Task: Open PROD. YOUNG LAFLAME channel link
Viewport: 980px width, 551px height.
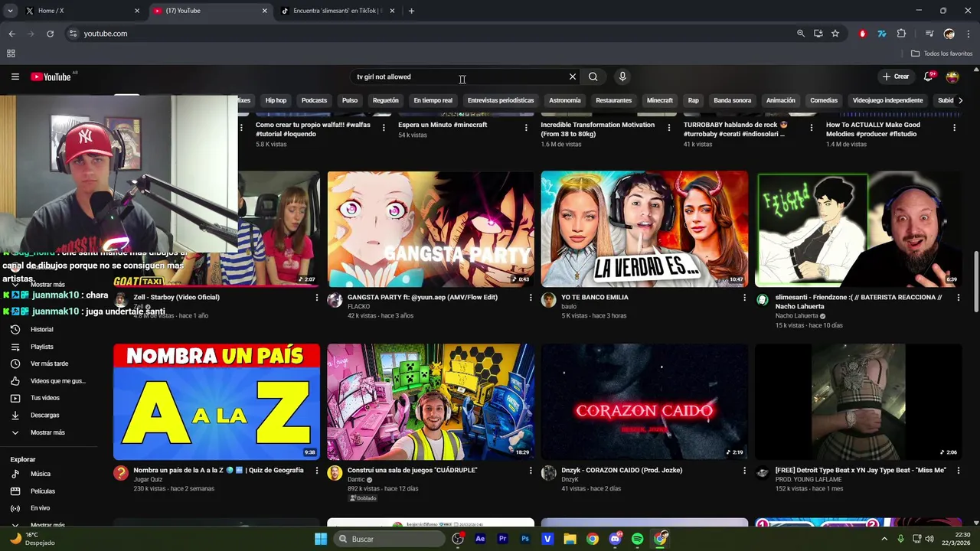Action: pyautogui.click(x=808, y=479)
